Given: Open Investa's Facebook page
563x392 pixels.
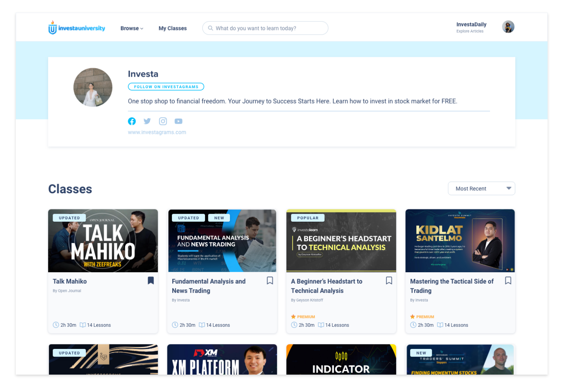Looking at the screenshot, I should 132,121.
